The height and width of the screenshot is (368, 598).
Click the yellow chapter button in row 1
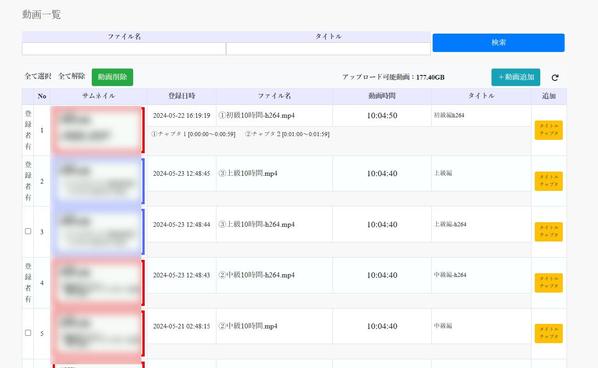click(x=549, y=130)
